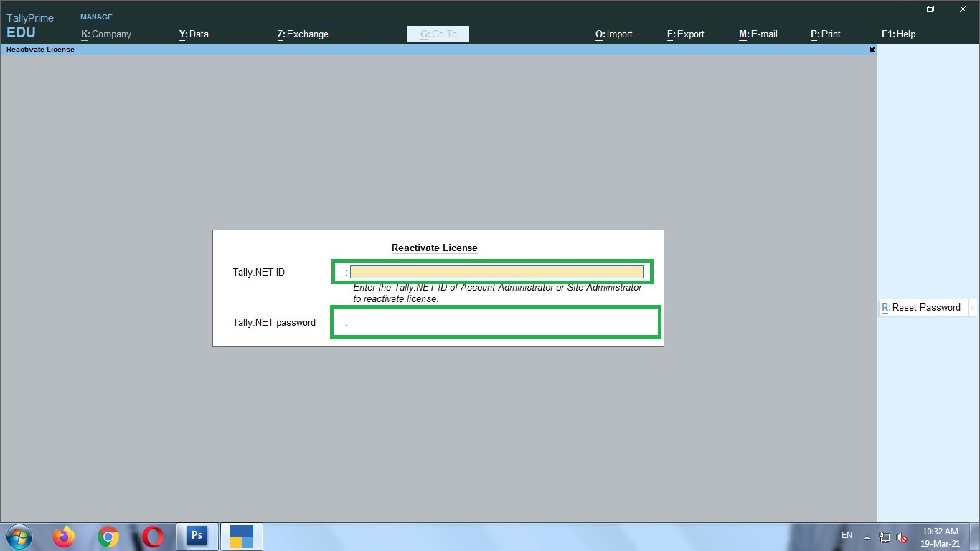The height and width of the screenshot is (551, 980).
Task: Open the Z: Exchange menu
Action: [x=303, y=34]
